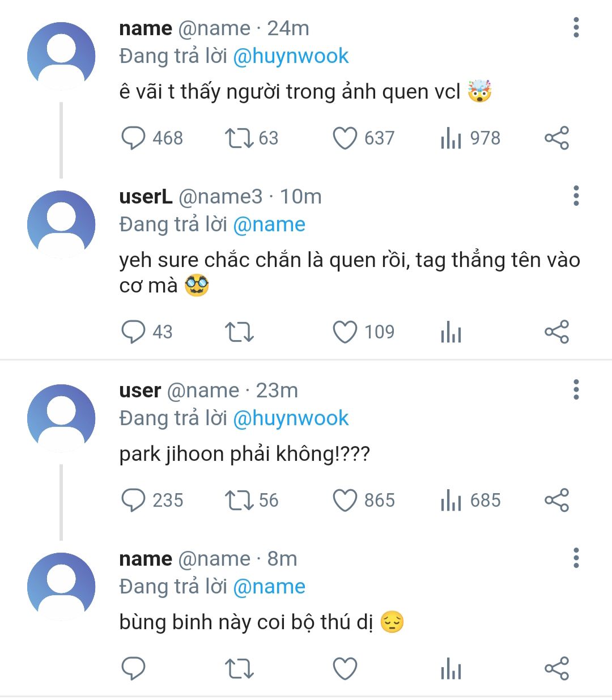The height and width of the screenshot is (700, 612).
Task: Share the first tweet by name
Action: point(556,138)
